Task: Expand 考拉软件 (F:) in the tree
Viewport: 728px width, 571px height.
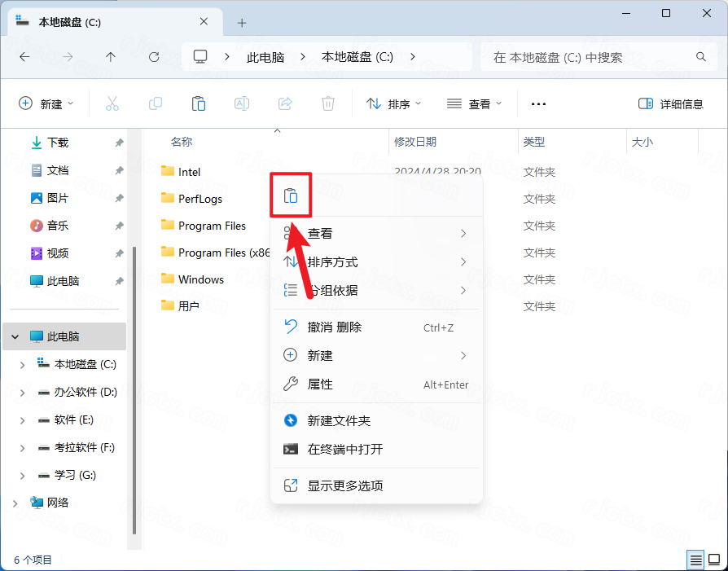Action: pyautogui.click(x=22, y=448)
